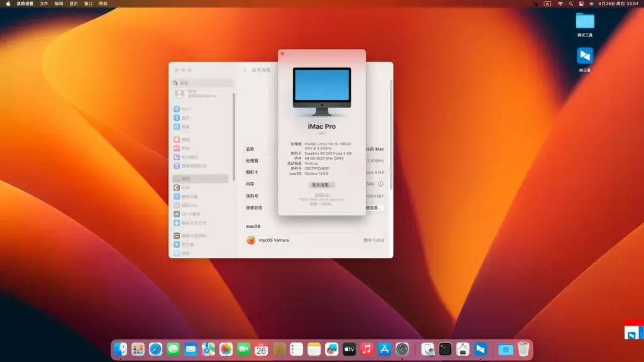Close the iMac Pro About window

pyautogui.click(x=282, y=54)
